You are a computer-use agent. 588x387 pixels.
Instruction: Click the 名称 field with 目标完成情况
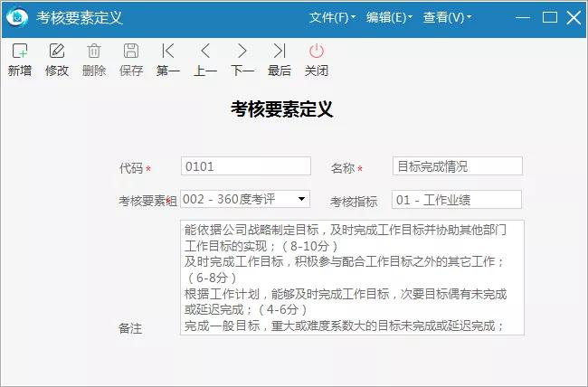(457, 166)
